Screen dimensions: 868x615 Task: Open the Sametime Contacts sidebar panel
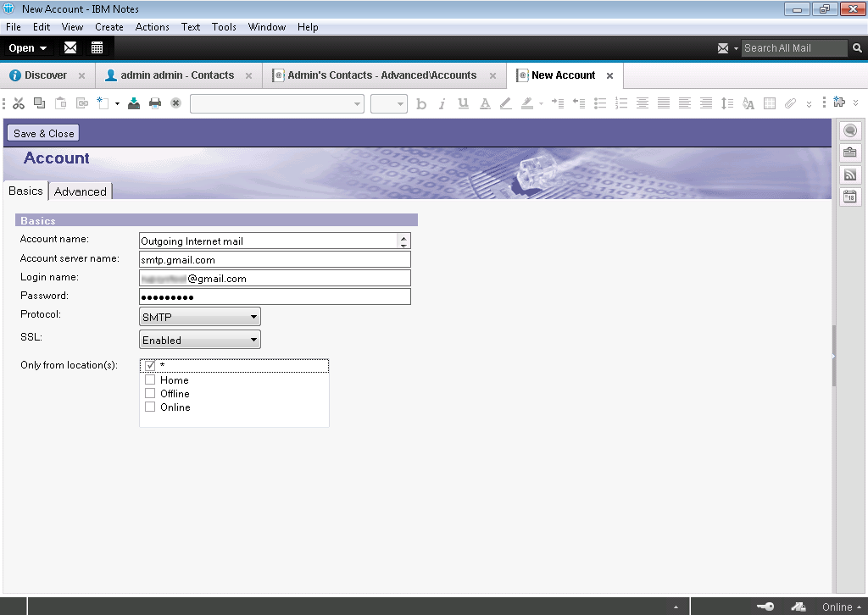pos(849,130)
